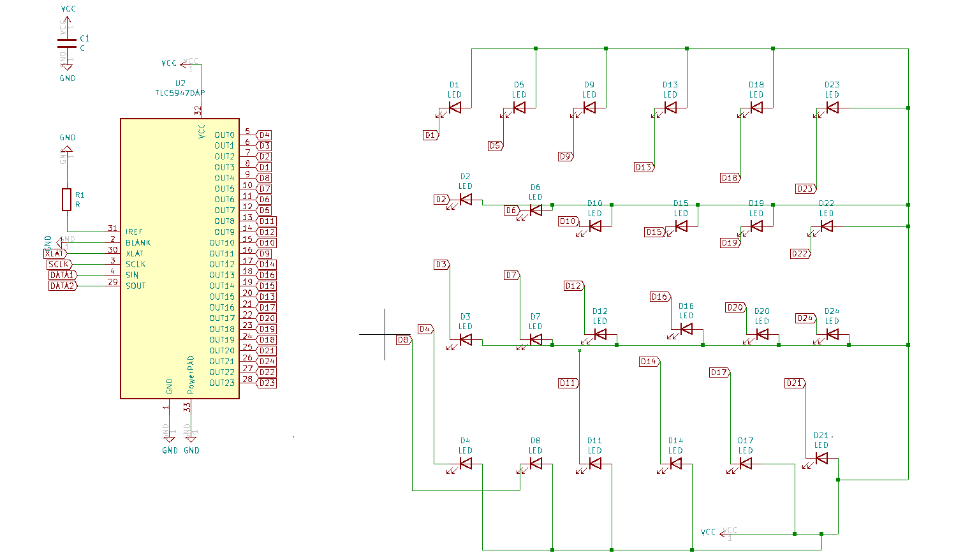Pick the LED symbol referenced D8

click(535, 464)
